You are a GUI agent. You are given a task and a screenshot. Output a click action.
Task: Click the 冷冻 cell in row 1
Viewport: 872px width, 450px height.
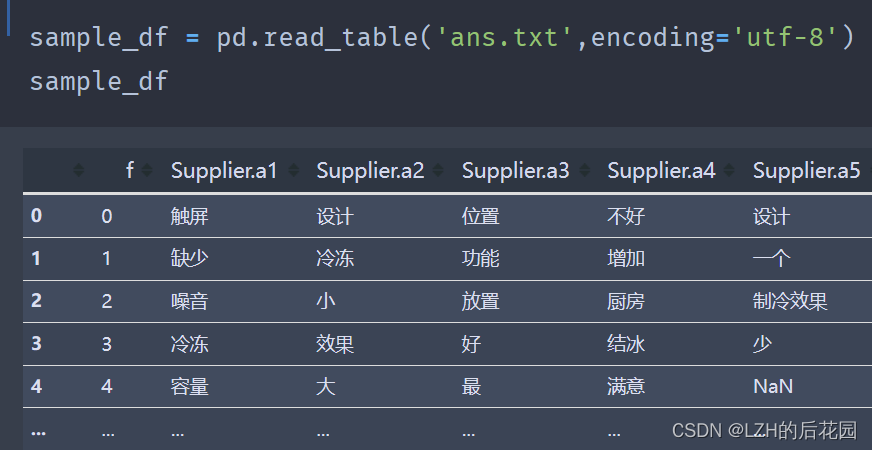click(x=335, y=259)
